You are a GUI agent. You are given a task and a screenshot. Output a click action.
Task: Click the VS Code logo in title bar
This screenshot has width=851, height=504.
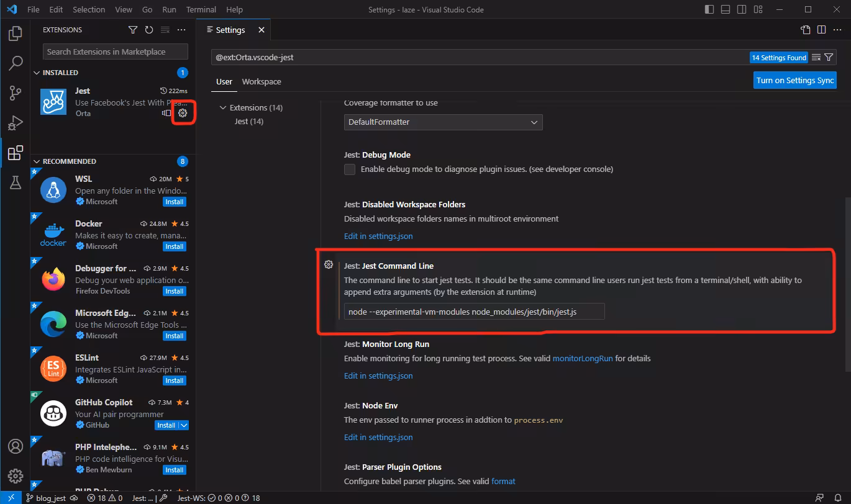(x=12, y=9)
